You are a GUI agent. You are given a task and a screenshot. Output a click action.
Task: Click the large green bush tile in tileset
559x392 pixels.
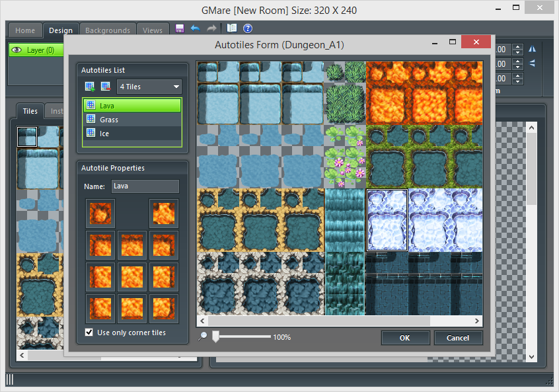click(345, 104)
